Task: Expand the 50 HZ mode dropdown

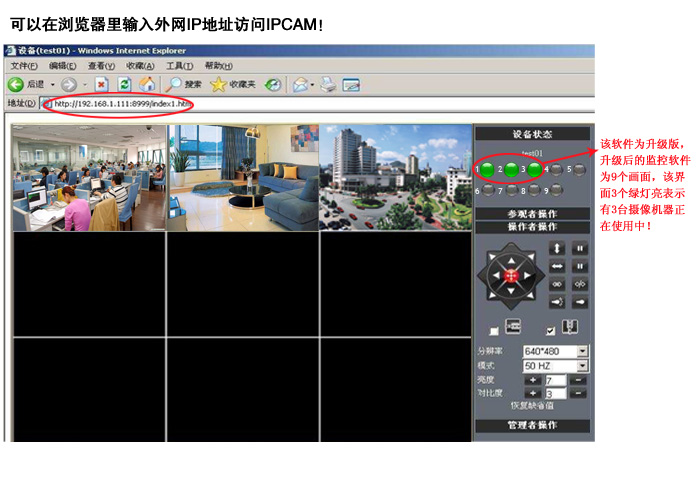Action: 582,366
